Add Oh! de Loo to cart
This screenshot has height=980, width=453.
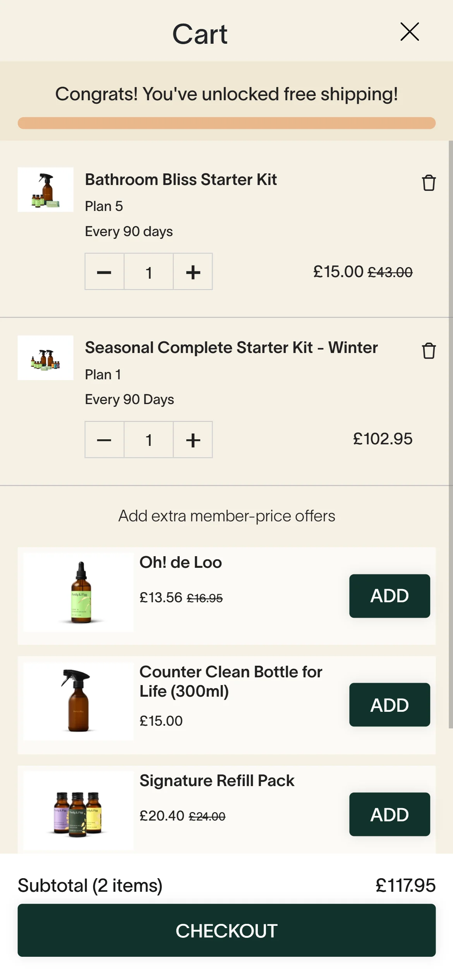click(390, 596)
